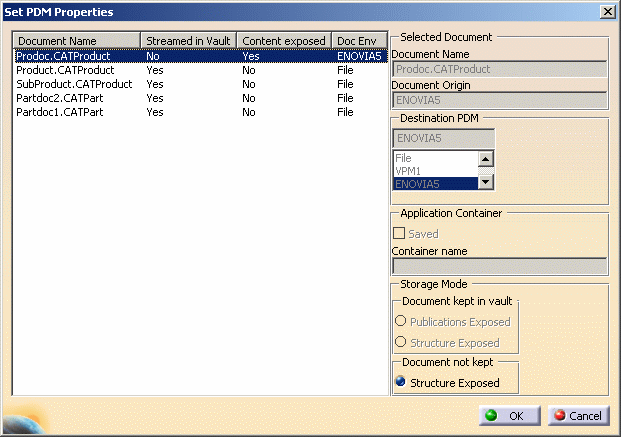
Task: Choose VPM1 in Destination PDM list
Action: click(x=436, y=171)
